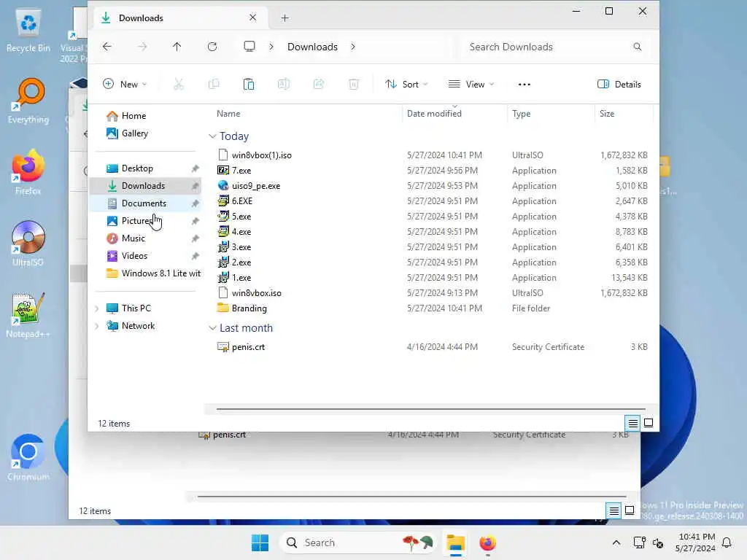This screenshot has height=560, width=747.
Task: Refresh the Downloads folder
Action: coord(212,47)
